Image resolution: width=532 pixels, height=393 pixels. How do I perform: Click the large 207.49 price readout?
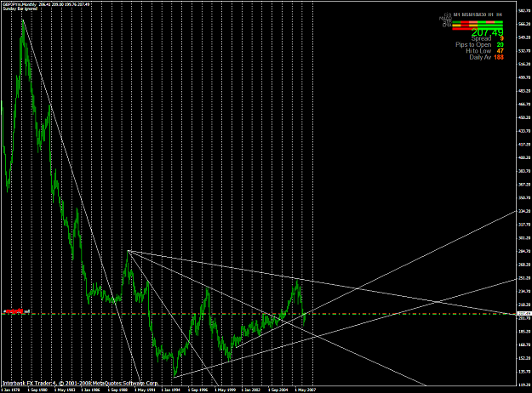487,32
